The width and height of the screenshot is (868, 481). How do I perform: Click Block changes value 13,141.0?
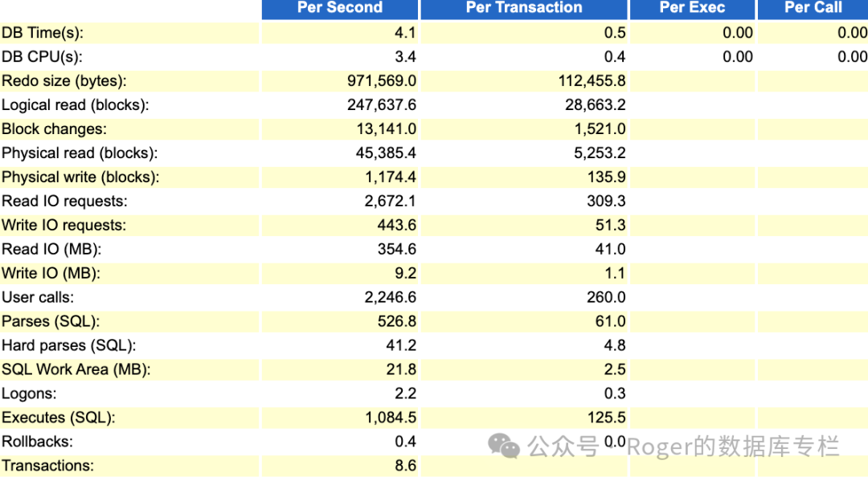click(x=386, y=128)
